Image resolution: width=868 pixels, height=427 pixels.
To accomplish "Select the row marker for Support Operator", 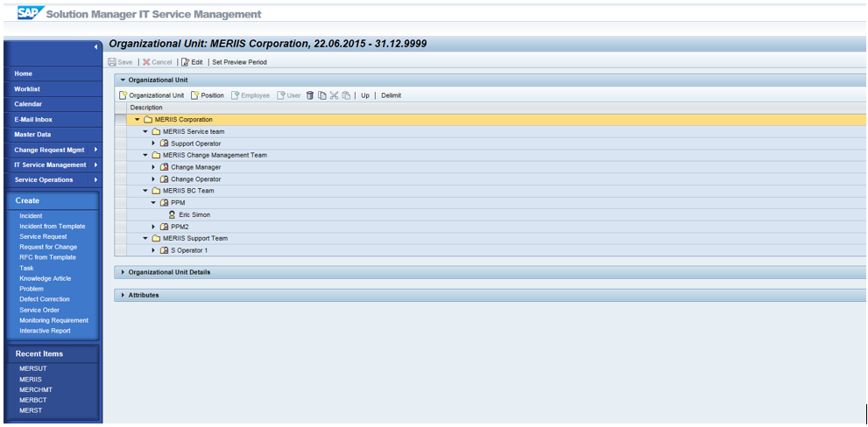I will click(120, 143).
